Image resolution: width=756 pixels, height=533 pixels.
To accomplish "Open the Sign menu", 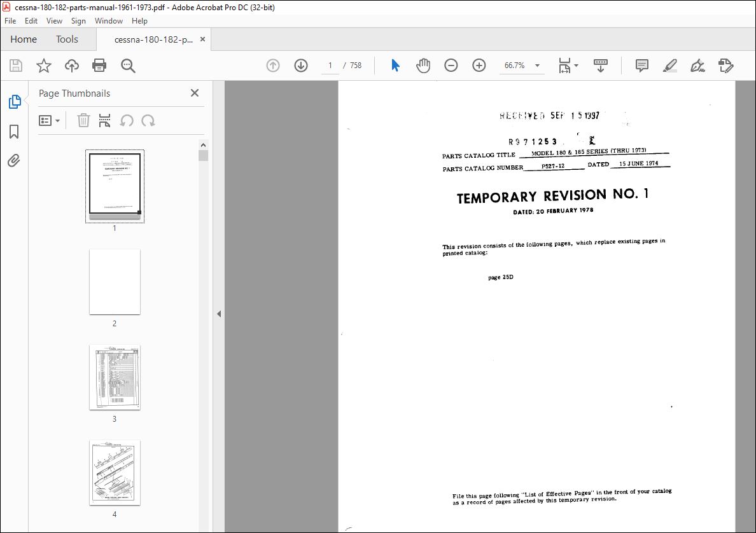I will tap(78, 21).
